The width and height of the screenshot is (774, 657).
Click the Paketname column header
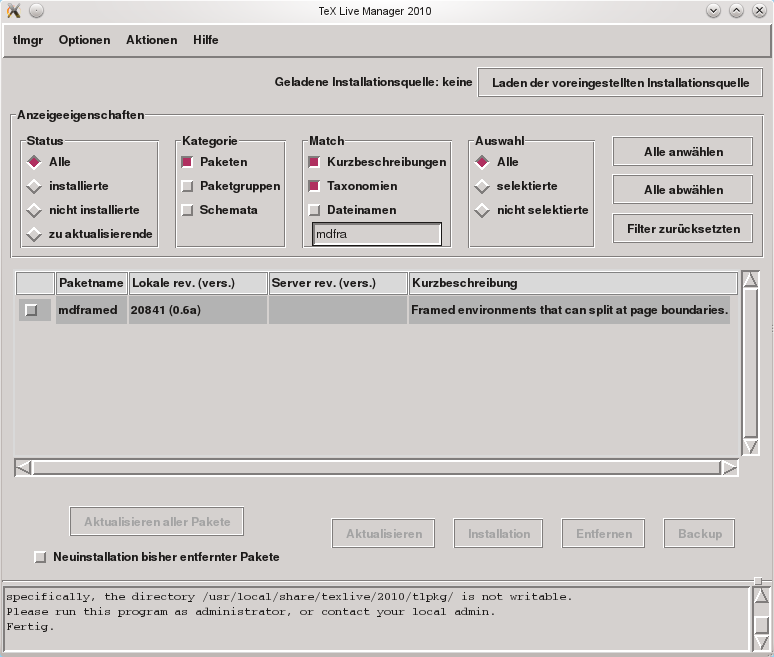click(x=91, y=283)
